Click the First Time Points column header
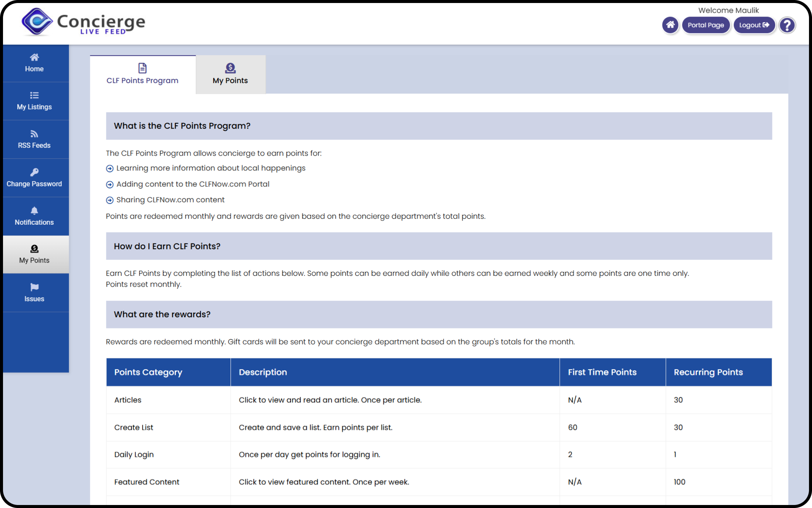 (x=613, y=372)
